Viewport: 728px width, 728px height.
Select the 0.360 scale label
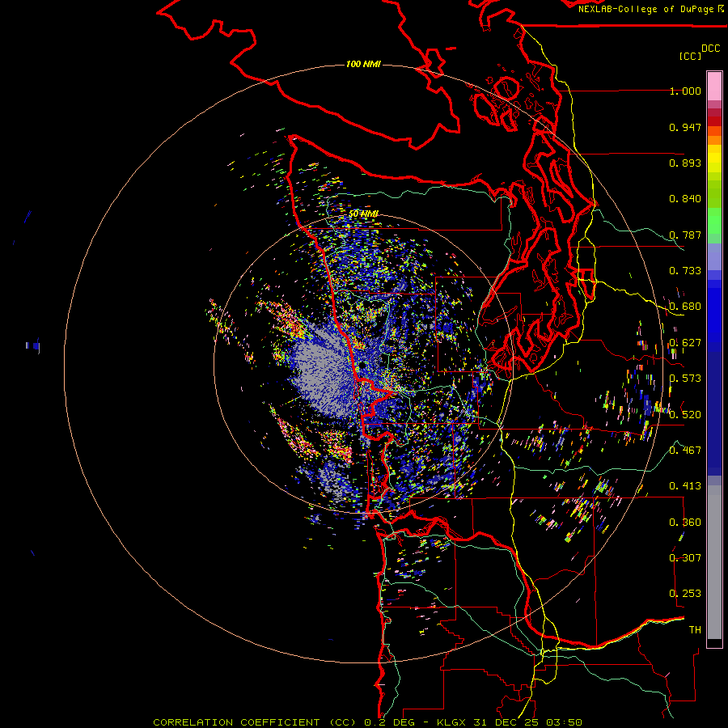tap(685, 523)
